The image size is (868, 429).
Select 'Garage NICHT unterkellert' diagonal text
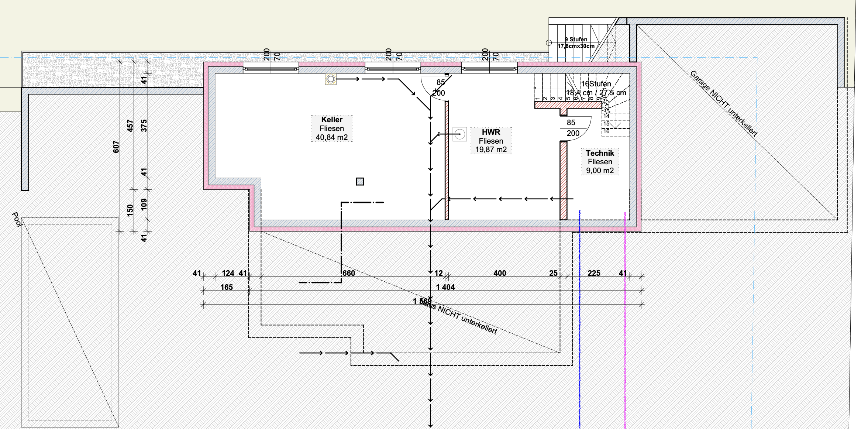click(724, 104)
